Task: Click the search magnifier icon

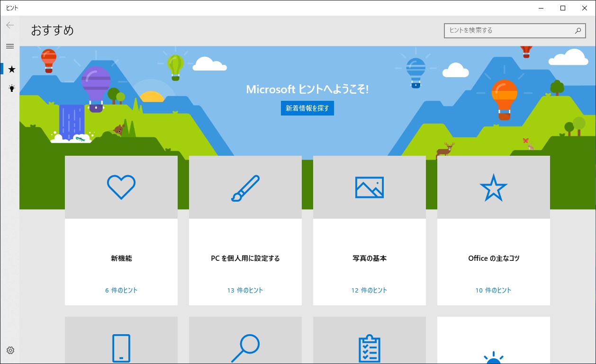Action: click(578, 30)
